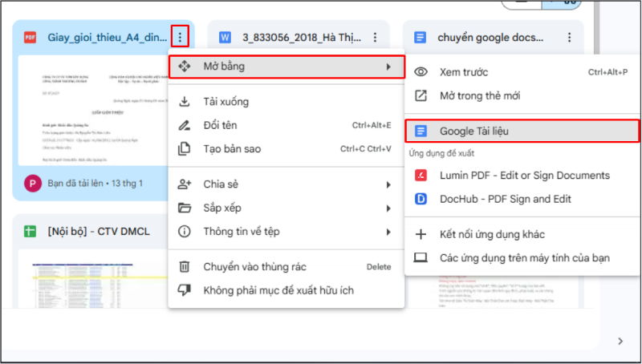Select Xem trước in the submenu
This screenshot has width=642, height=364.
[x=523, y=72]
